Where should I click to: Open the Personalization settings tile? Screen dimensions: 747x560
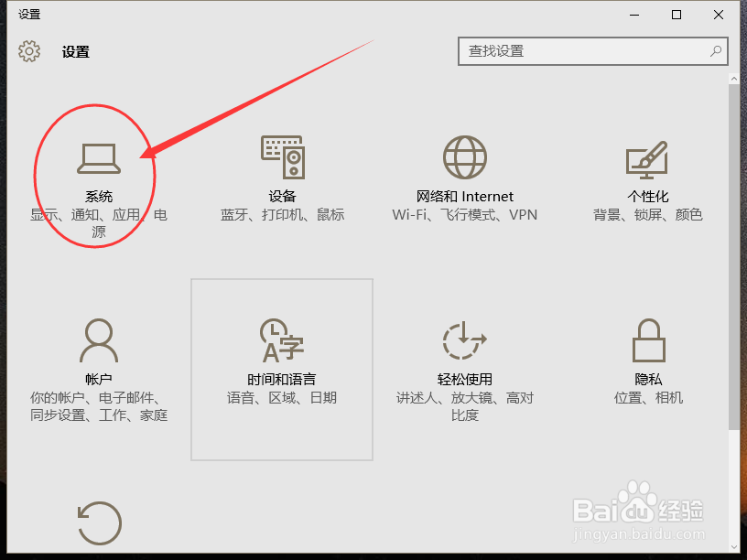point(647,174)
